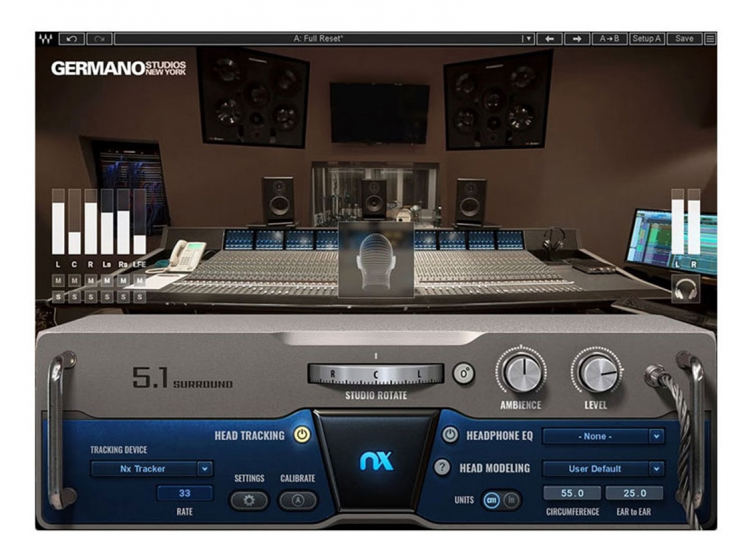
Task: Click the glowing Nx logo
Action: [376, 461]
